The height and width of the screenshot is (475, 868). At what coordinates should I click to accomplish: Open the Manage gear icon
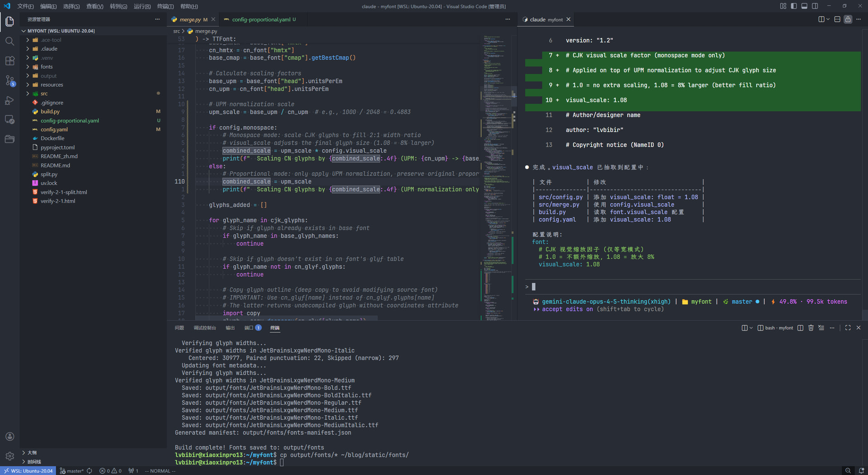(x=9, y=456)
